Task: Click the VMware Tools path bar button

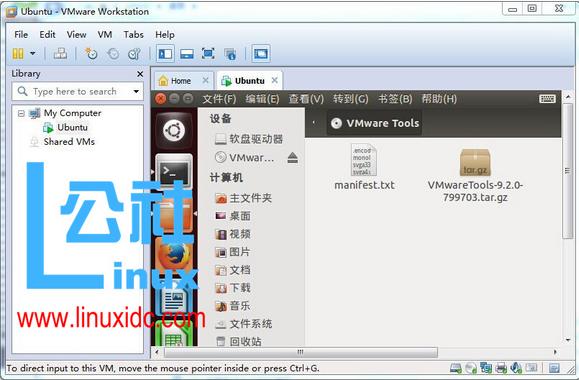Action: tap(374, 123)
